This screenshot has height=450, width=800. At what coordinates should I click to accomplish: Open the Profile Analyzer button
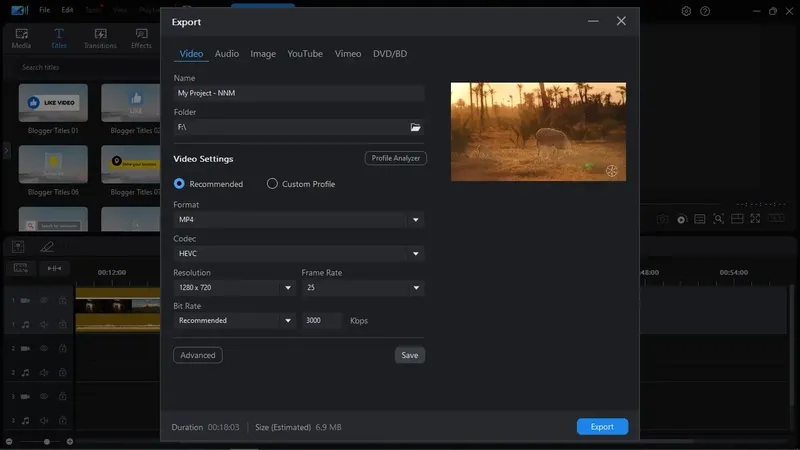click(x=395, y=158)
